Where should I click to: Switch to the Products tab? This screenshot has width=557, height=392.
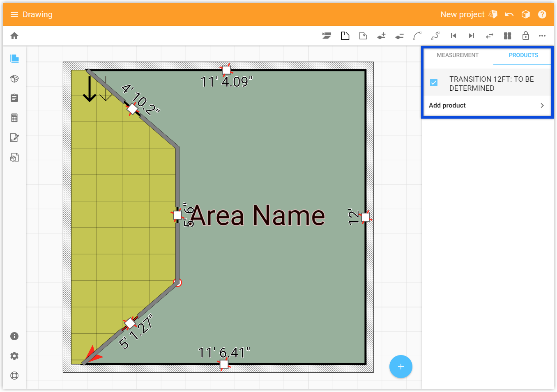(x=523, y=55)
